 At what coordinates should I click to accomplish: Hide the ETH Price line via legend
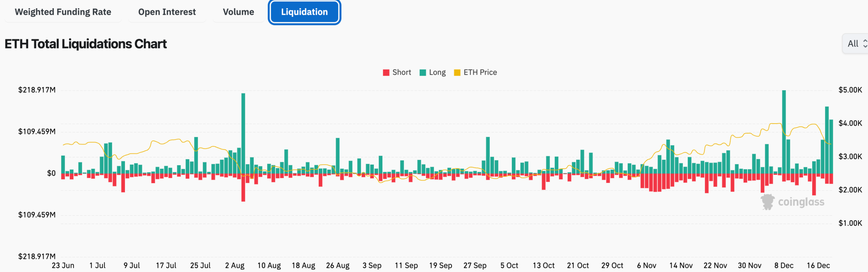[480, 72]
